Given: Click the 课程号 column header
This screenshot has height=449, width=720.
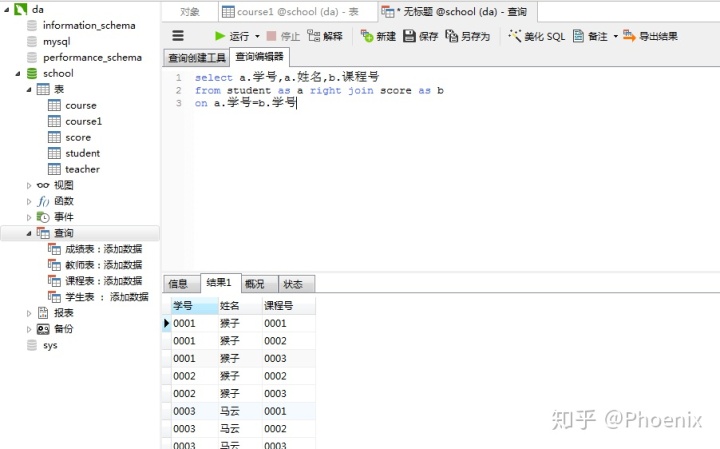Looking at the screenshot, I should [289, 305].
